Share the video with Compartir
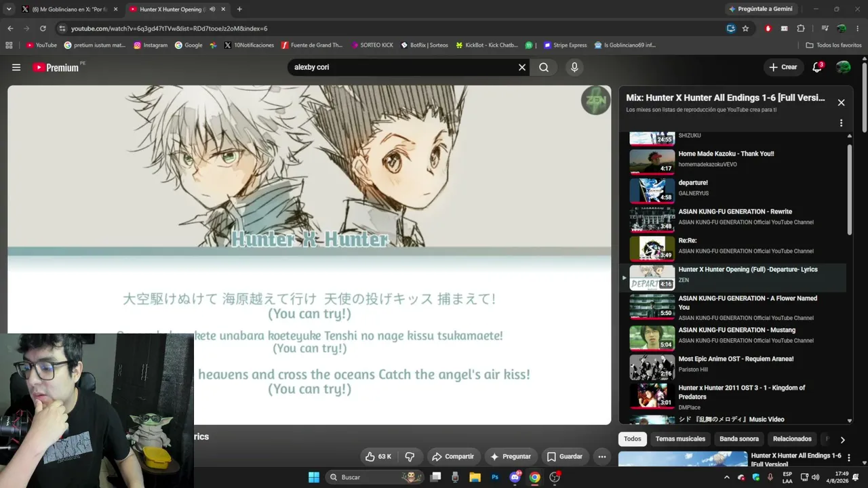This screenshot has width=868, height=488. (453, 457)
